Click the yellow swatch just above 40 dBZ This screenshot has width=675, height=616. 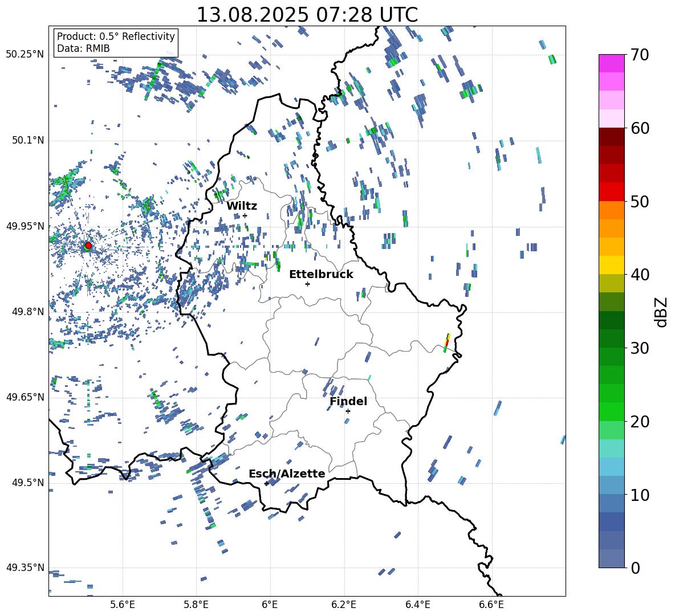(x=612, y=265)
